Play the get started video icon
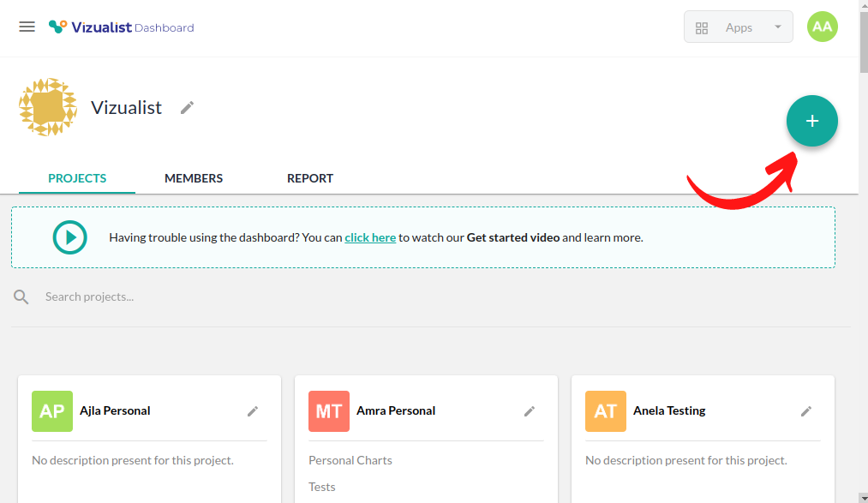 69,237
